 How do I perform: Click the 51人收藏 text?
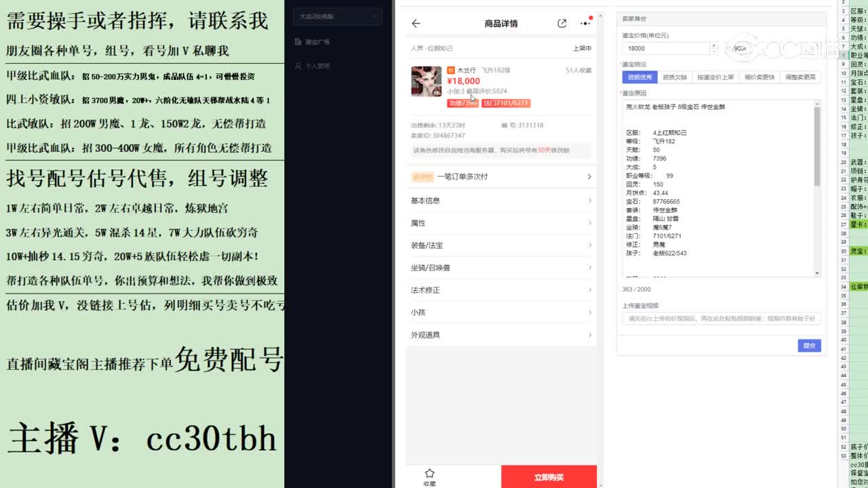[578, 70]
